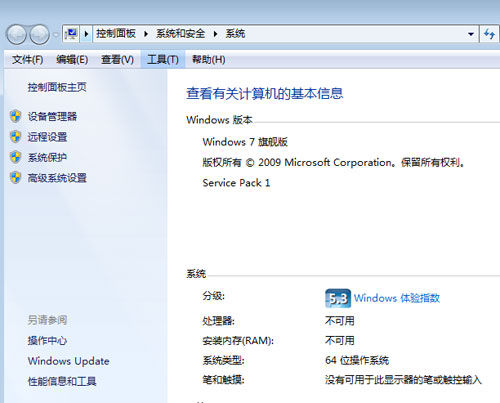Screen dimensions: 500x403
Task: Click the 系统和安全 breadcrumb in address bar
Action: [180, 34]
